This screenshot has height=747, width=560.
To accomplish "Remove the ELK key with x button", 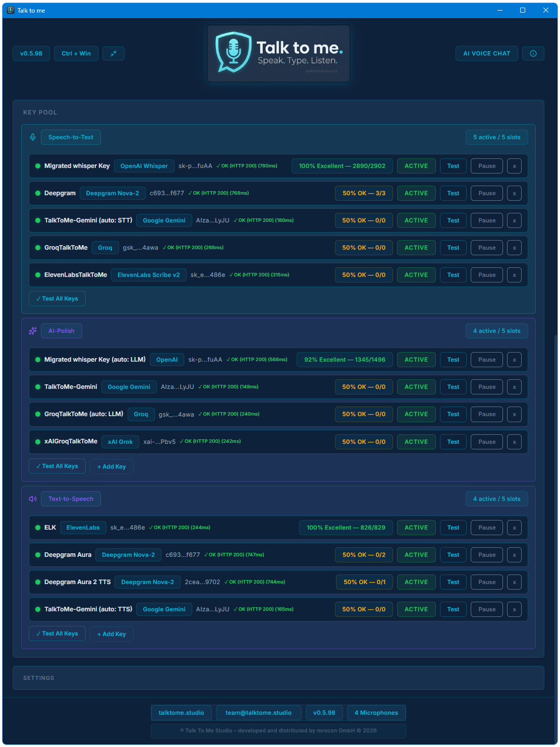I will [x=514, y=528].
